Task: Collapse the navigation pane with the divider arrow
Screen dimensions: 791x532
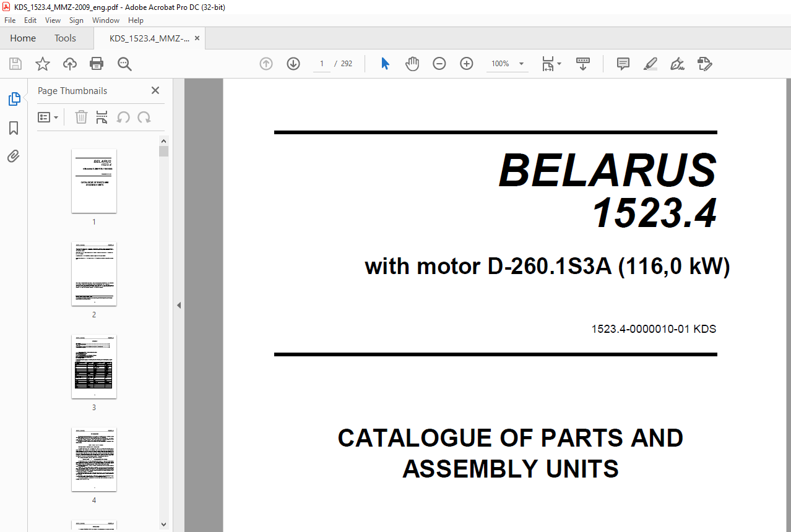Action: [x=178, y=305]
